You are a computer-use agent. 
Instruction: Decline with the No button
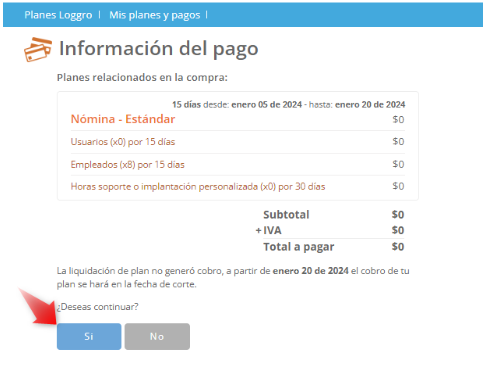[x=157, y=336]
